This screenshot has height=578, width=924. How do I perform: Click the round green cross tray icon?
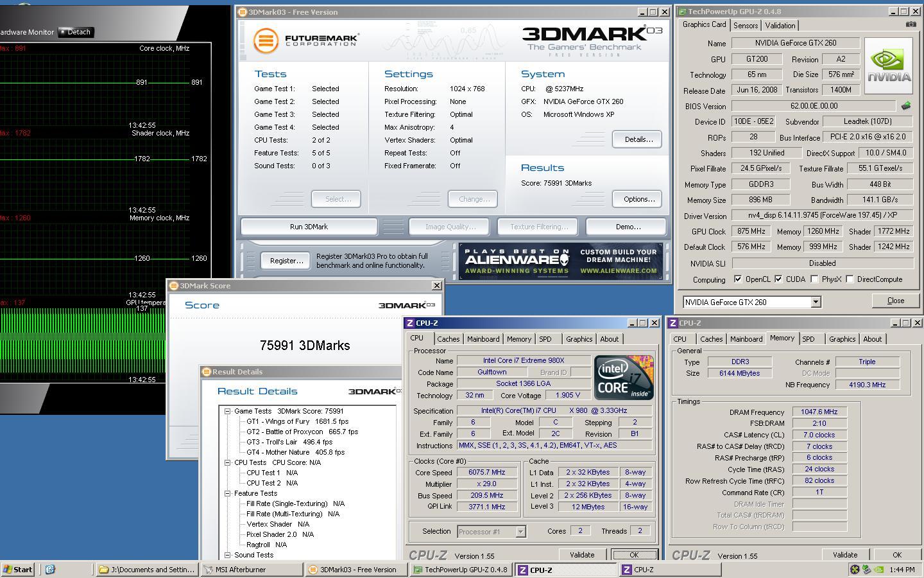click(855, 570)
